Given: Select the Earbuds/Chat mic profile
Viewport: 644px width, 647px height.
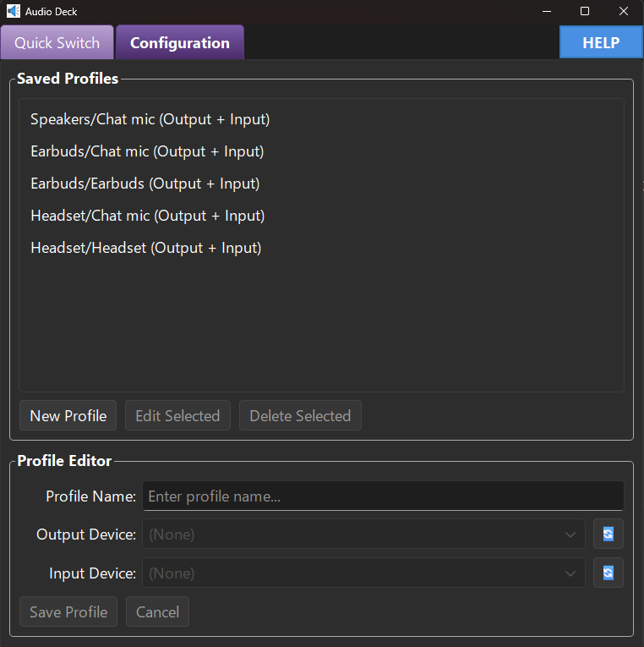Looking at the screenshot, I should point(147,152).
